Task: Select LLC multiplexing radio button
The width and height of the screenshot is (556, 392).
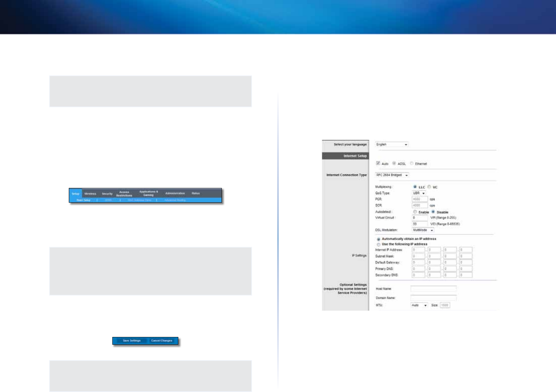Action: (x=415, y=187)
